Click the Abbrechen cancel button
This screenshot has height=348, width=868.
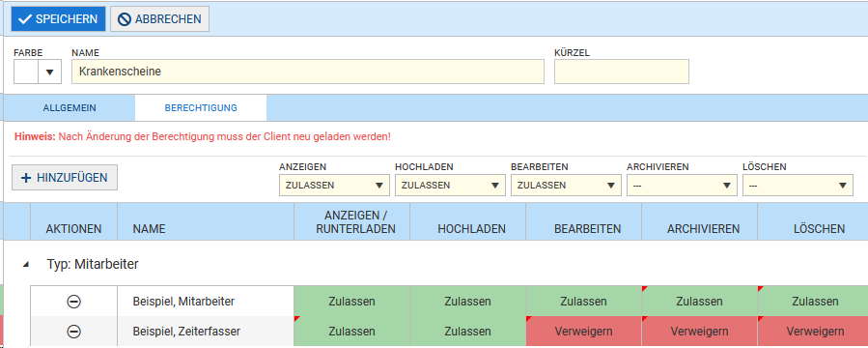[x=159, y=18]
